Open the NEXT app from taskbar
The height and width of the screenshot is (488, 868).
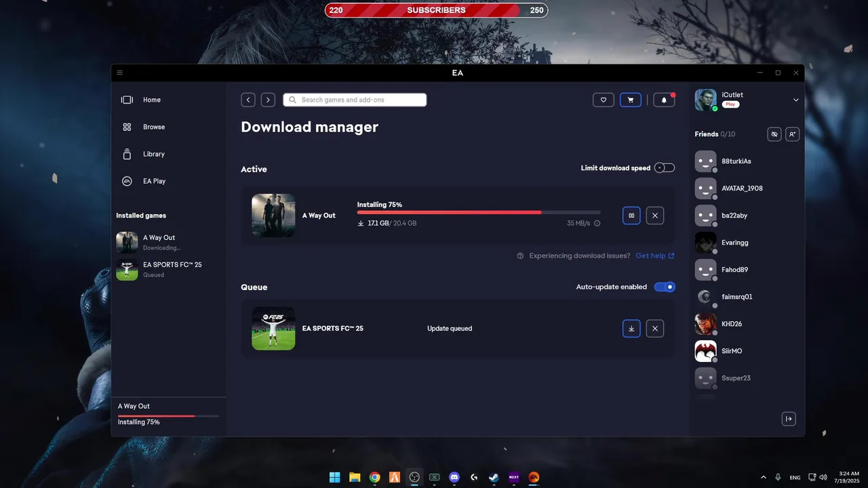pyautogui.click(x=514, y=477)
